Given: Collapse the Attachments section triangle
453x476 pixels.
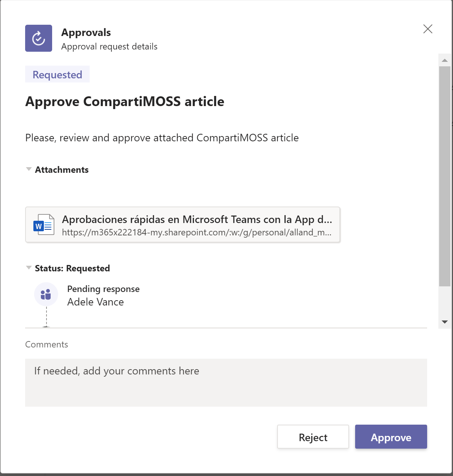Looking at the screenshot, I should 28,169.
